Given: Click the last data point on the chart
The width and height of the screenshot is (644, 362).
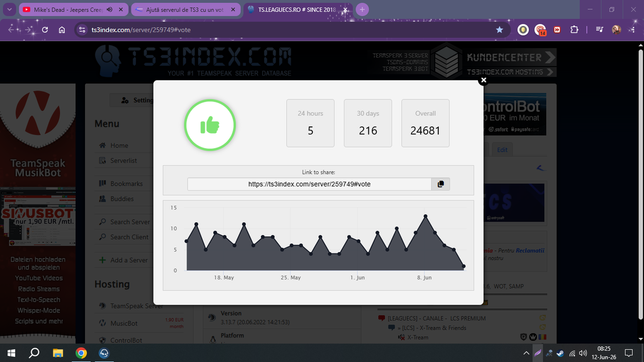Looking at the screenshot, I should pyautogui.click(x=464, y=266).
